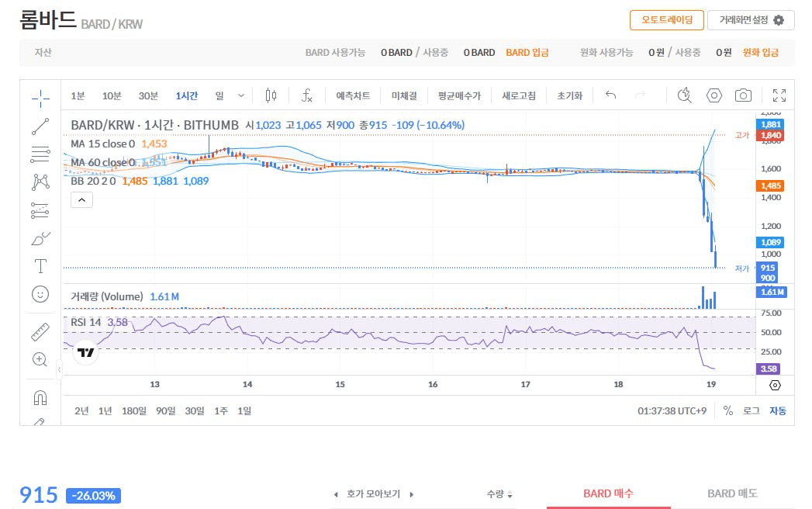Open the indicators fx menu

pos(307,95)
